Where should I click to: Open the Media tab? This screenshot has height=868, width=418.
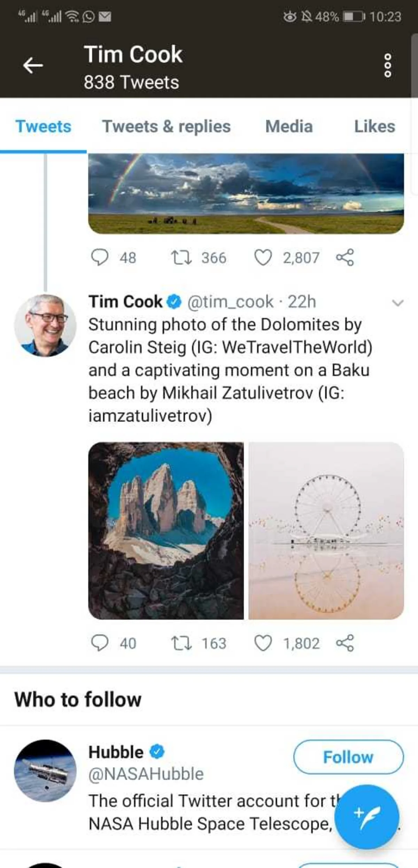click(x=289, y=126)
